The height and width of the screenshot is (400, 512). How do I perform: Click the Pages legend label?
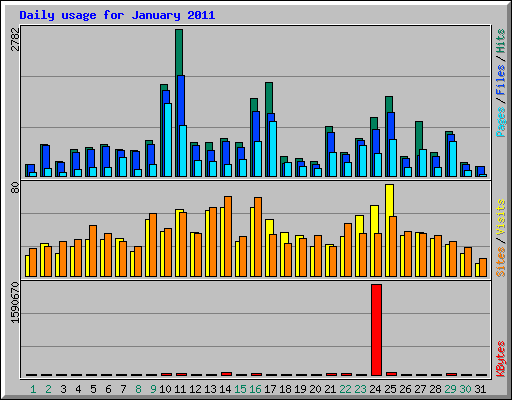501,122
